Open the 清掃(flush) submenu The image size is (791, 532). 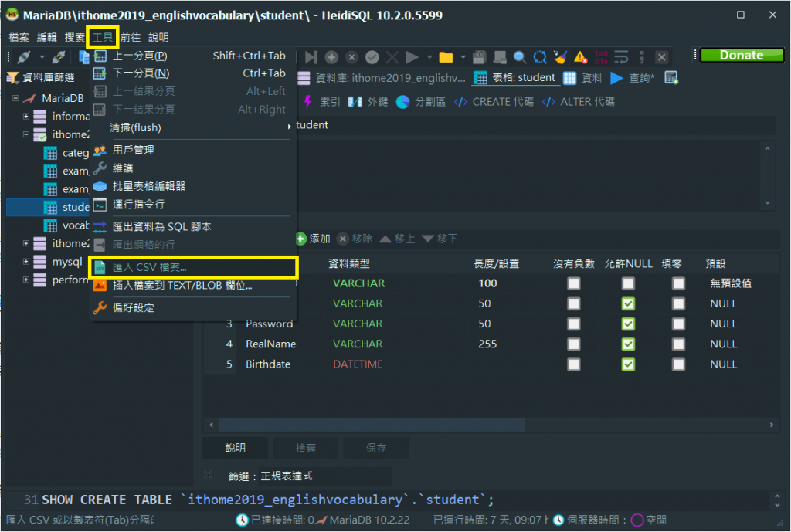pyautogui.click(x=193, y=127)
